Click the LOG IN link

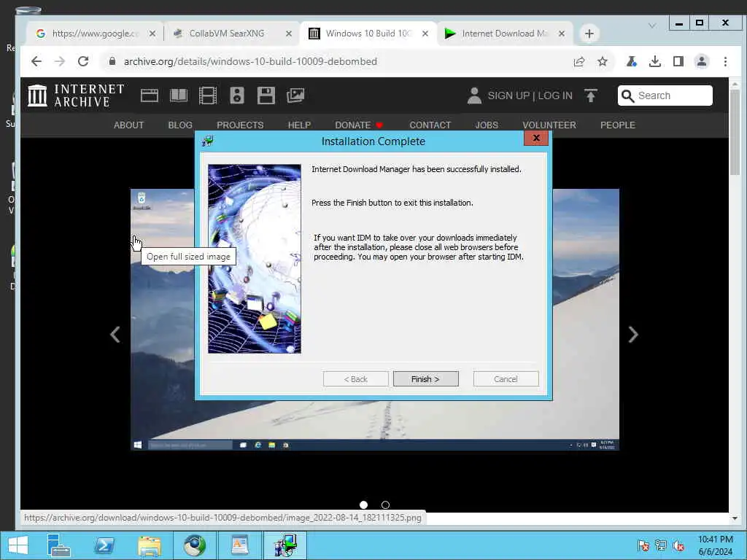(555, 96)
